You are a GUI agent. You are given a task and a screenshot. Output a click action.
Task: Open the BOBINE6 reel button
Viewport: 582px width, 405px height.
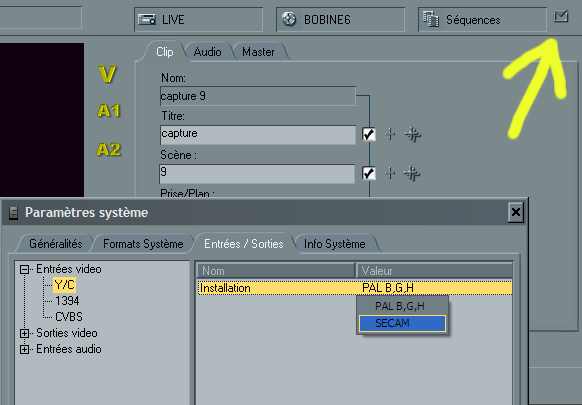tap(340, 20)
